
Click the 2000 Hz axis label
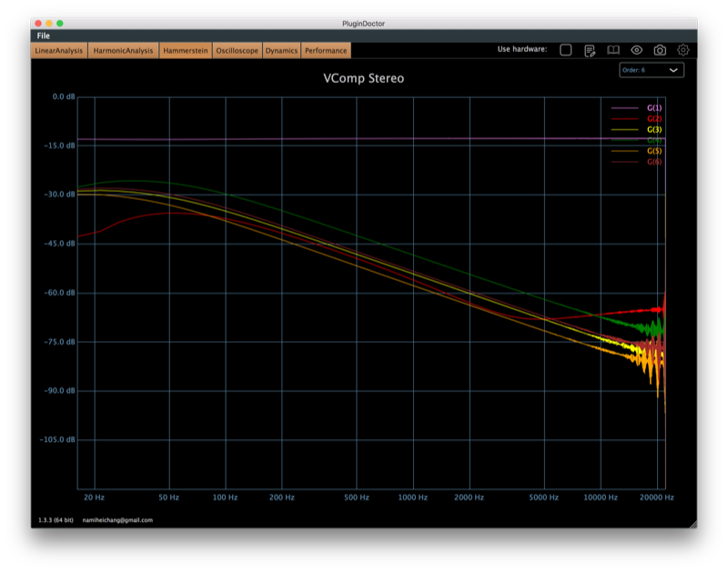pos(469,497)
